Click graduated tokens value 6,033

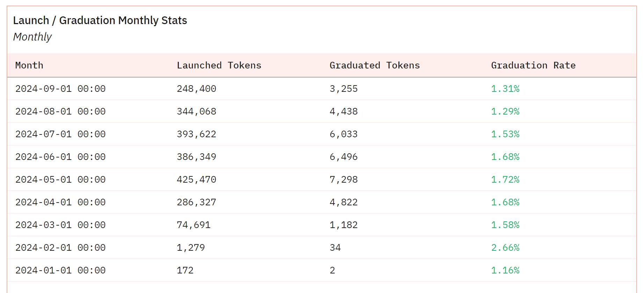[x=344, y=134]
